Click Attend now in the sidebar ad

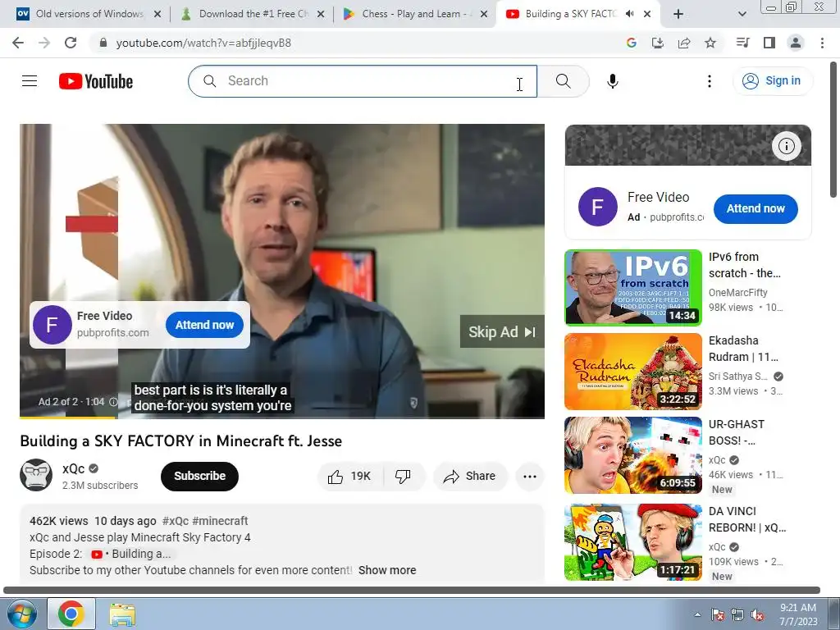(756, 209)
